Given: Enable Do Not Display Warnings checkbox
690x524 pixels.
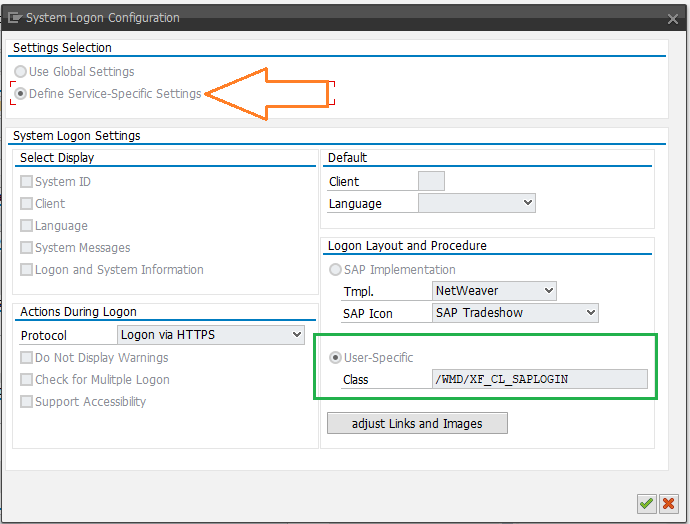Looking at the screenshot, I should click(x=27, y=358).
